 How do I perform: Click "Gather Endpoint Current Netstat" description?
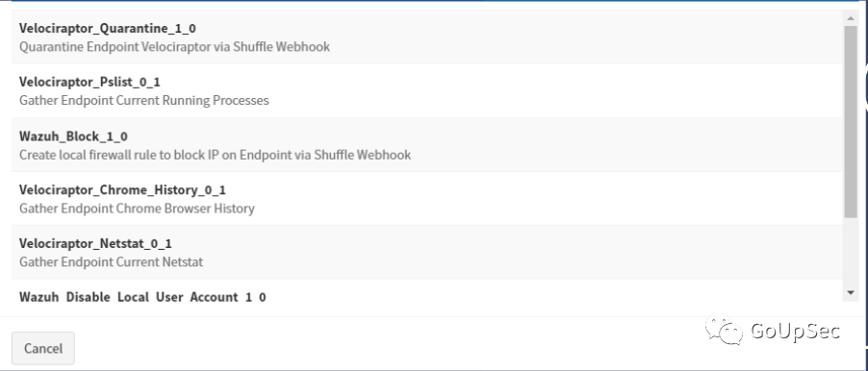click(x=111, y=261)
